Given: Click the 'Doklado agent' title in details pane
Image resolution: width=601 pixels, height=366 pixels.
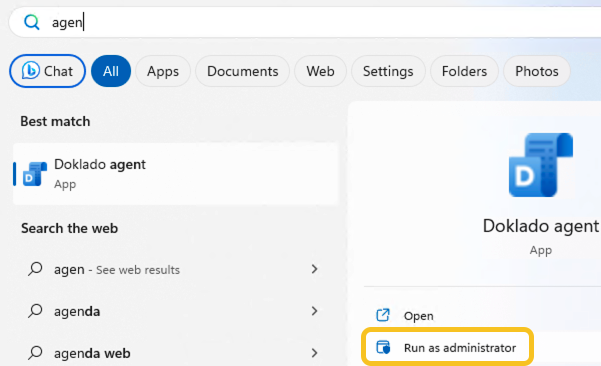Looking at the screenshot, I should click(541, 226).
